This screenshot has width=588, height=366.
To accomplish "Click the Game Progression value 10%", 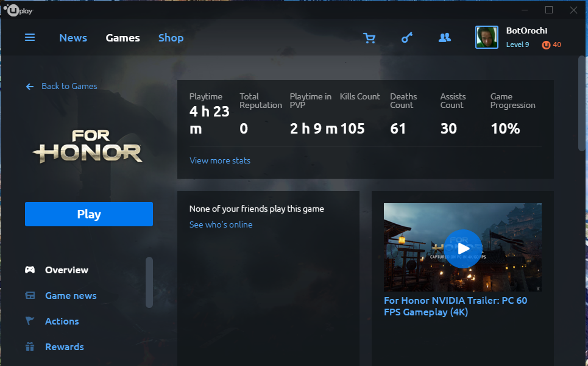I will pyautogui.click(x=505, y=129).
